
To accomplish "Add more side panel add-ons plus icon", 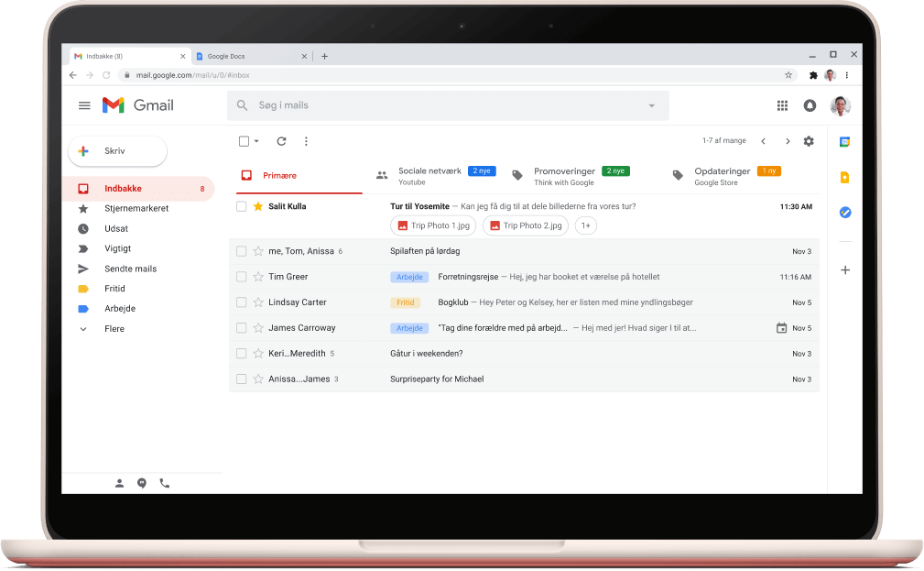I will [845, 270].
